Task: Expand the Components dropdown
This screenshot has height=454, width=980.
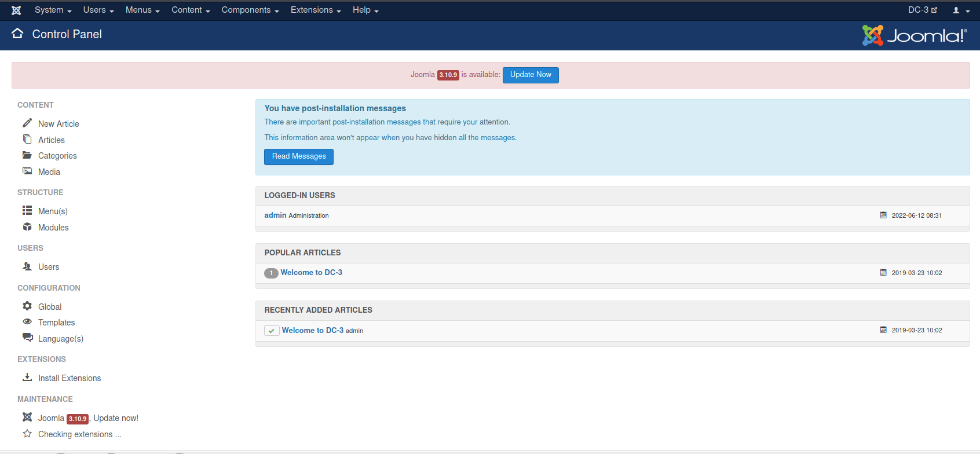Action: 250,10
